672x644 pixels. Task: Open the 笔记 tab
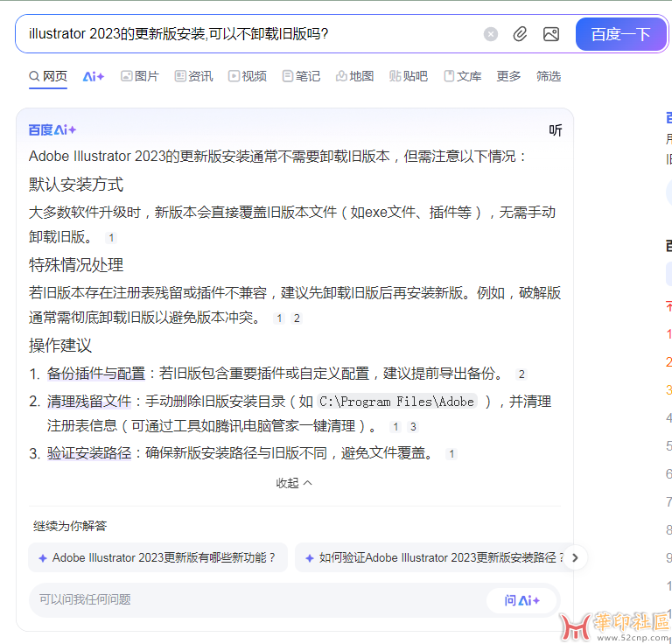click(x=301, y=76)
